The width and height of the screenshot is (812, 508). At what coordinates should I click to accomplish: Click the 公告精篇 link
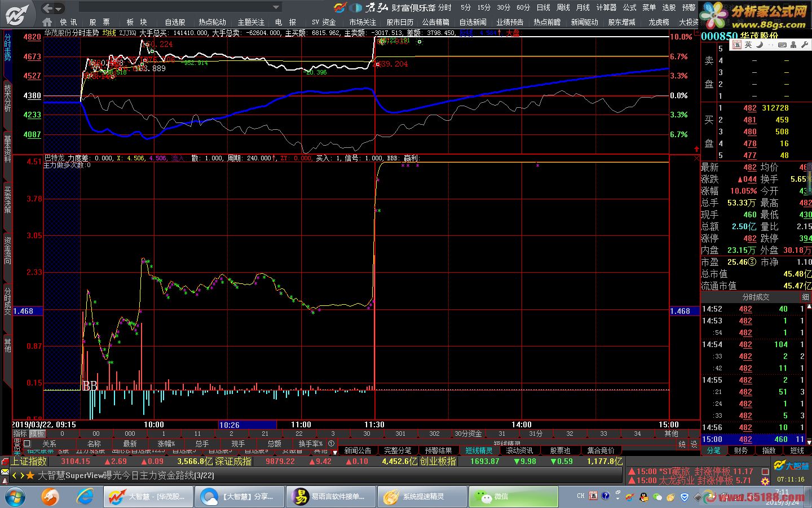click(436, 22)
